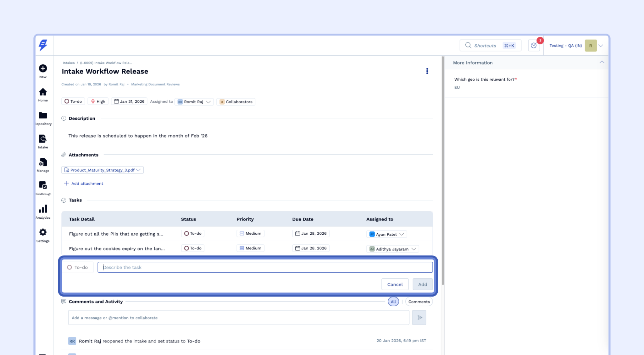Click the send message arrow icon
Viewport: 644px width, 355px height.
pos(419,318)
